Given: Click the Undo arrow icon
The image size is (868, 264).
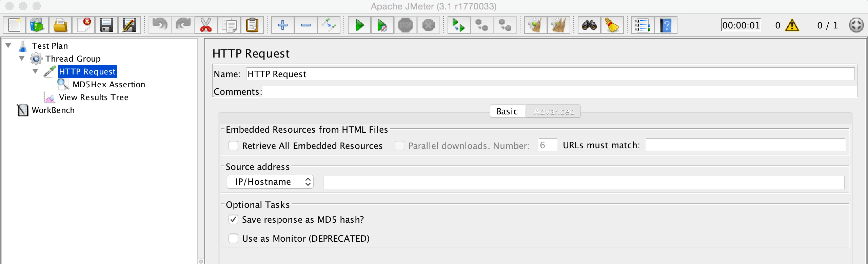Looking at the screenshot, I should 160,25.
